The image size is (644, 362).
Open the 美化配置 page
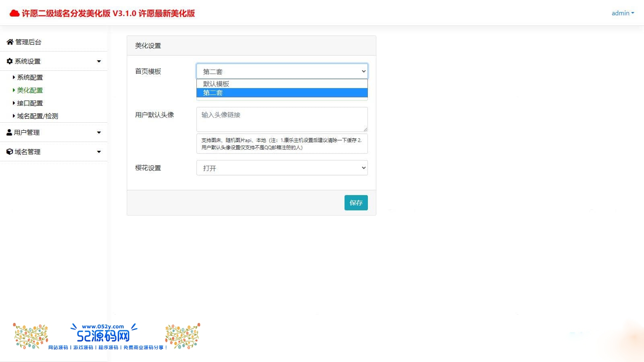click(x=30, y=90)
